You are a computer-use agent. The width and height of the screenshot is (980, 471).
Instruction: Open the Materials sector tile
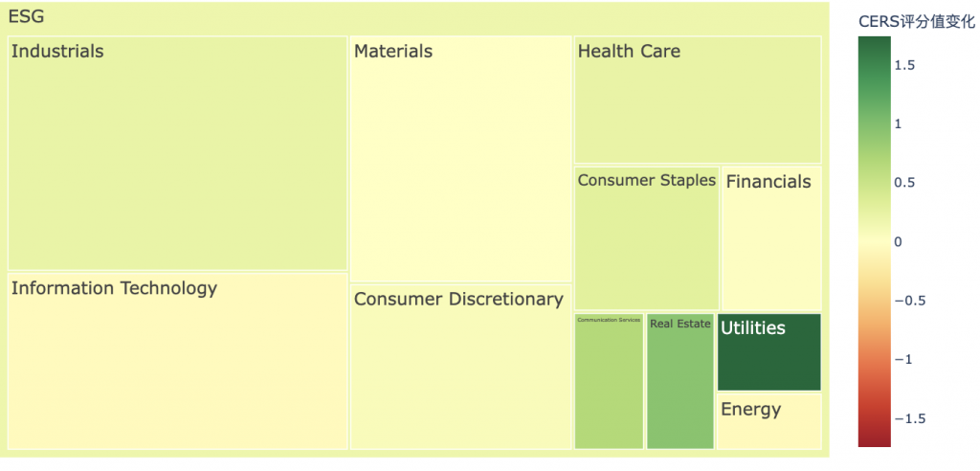pos(461,158)
